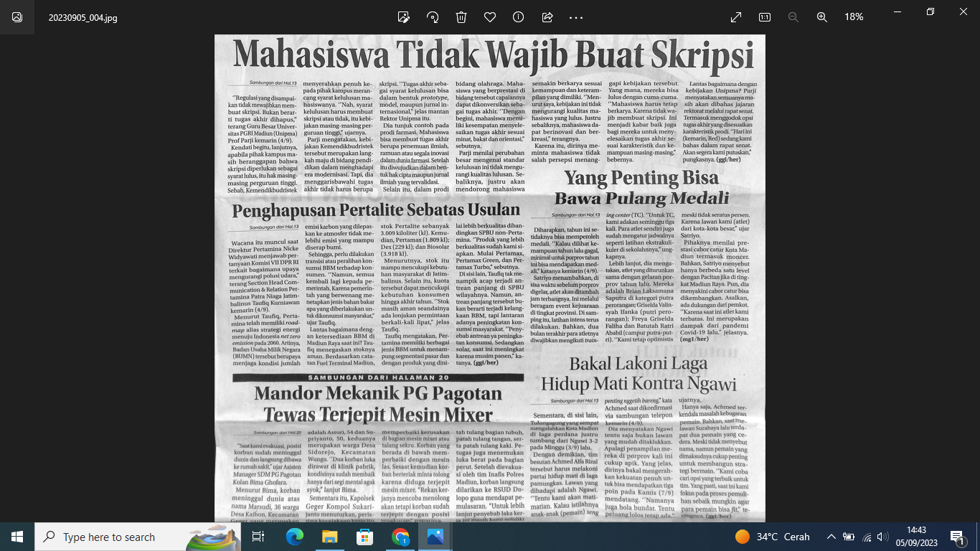Screen dimensions: 980x551
Task: Click the zoom in magnifier icon
Action: (822, 17)
